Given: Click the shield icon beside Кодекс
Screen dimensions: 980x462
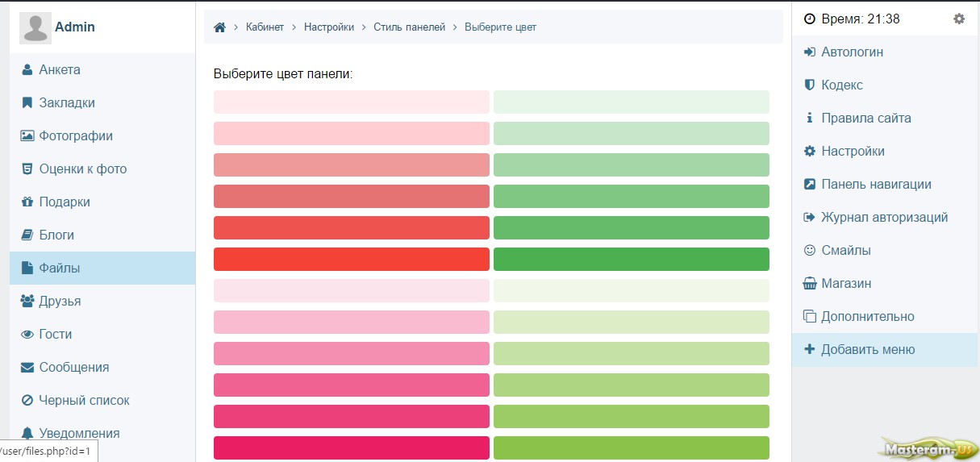Looking at the screenshot, I should [810, 85].
